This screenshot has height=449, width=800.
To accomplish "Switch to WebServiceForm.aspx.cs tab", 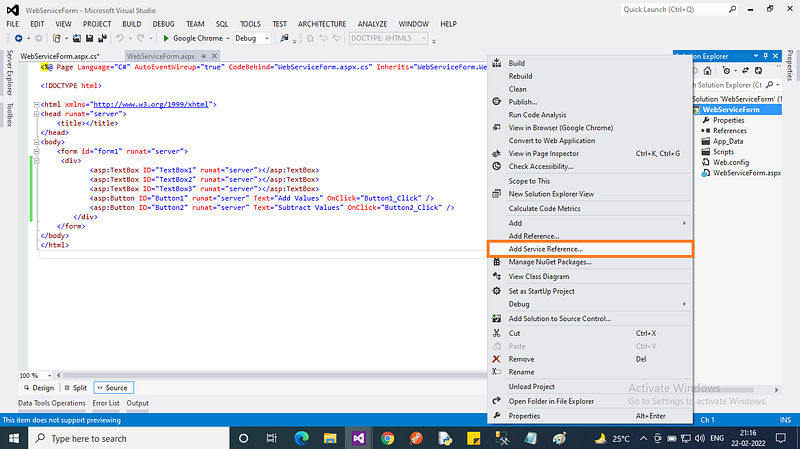I will (60, 56).
